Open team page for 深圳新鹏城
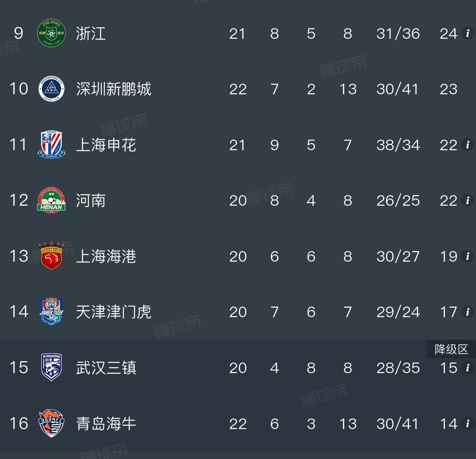Screen dimensions: 476x459 tap(114, 89)
